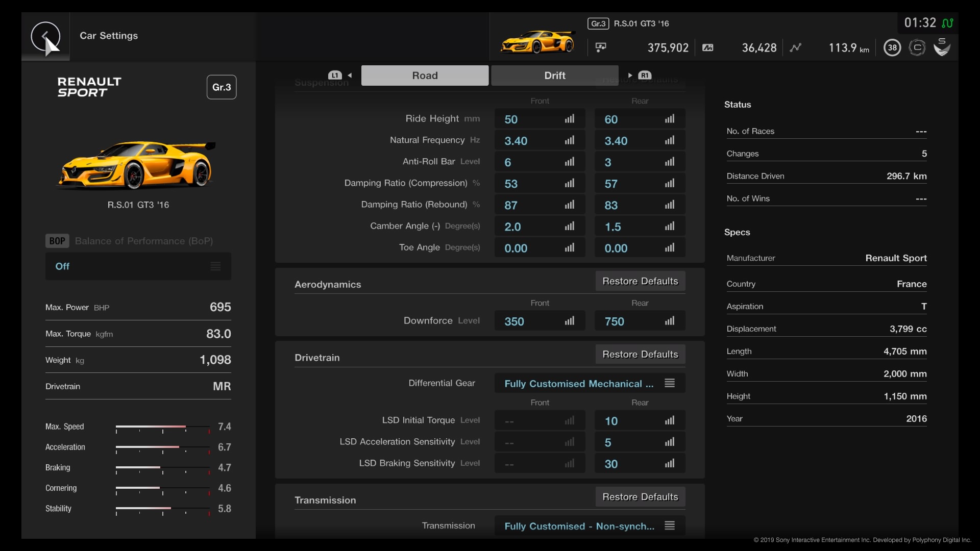Restore Defaults for Transmission section
This screenshot has height=551, width=980.
click(640, 497)
